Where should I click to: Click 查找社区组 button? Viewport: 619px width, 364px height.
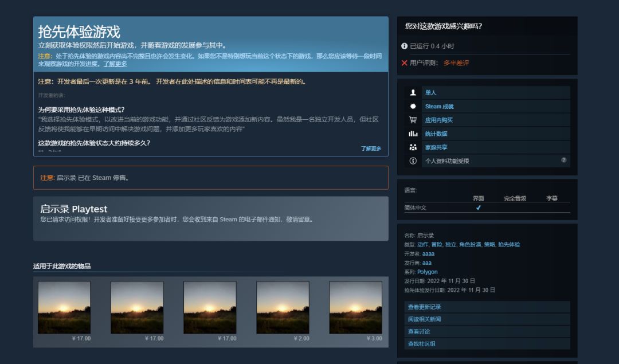tap(487, 343)
